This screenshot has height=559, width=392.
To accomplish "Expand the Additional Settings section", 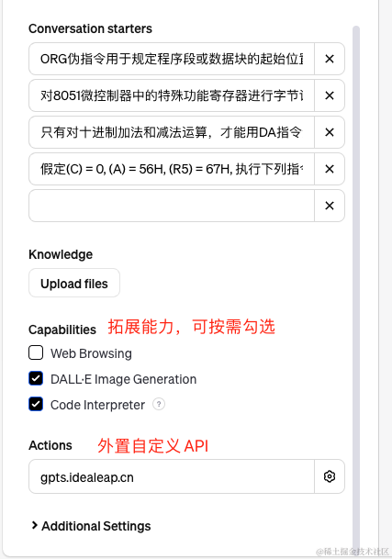I will pos(91,526).
